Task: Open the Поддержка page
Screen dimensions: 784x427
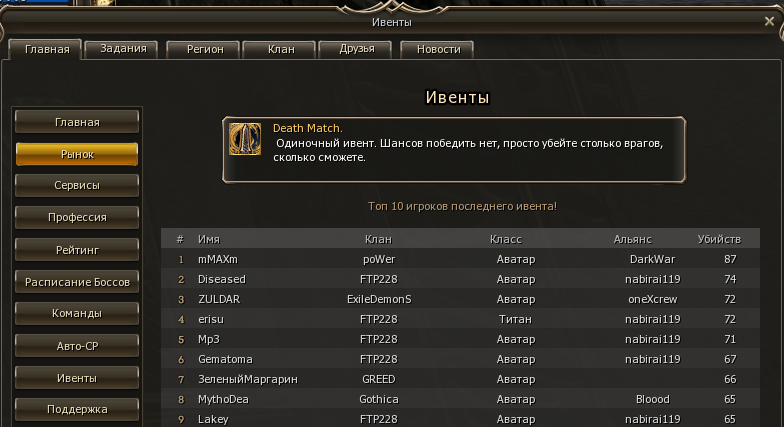Action: [x=77, y=410]
